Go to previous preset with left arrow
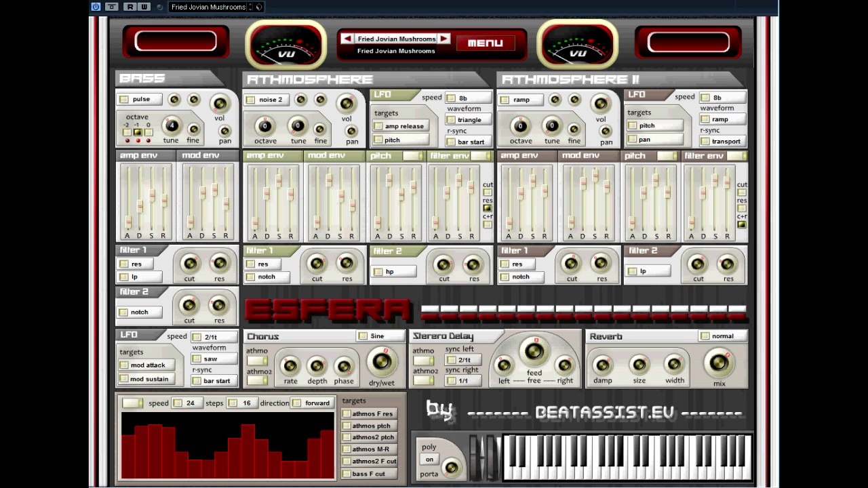The width and height of the screenshot is (868, 488). (347, 39)
